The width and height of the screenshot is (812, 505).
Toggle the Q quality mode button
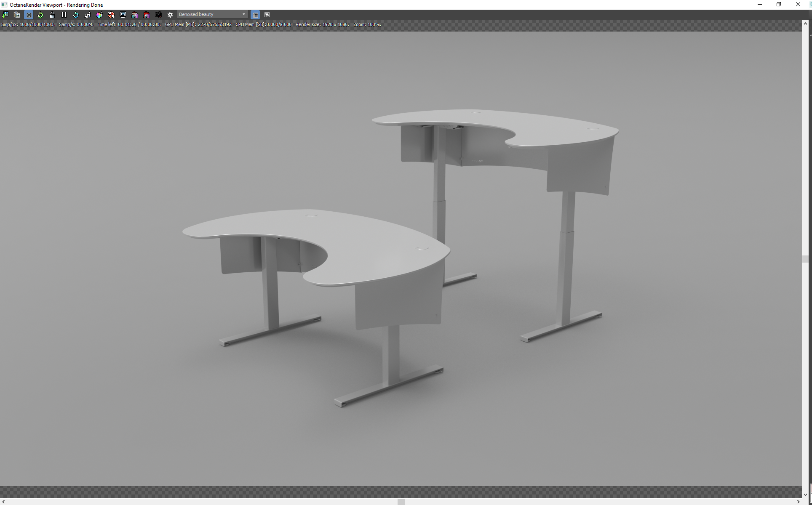pos(29,15)
